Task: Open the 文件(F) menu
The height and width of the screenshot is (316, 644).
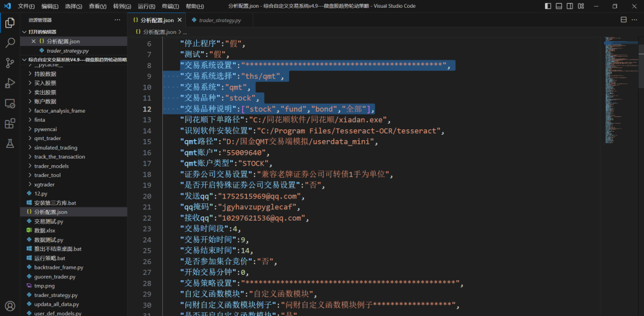Action: click(x=26, y=6)
